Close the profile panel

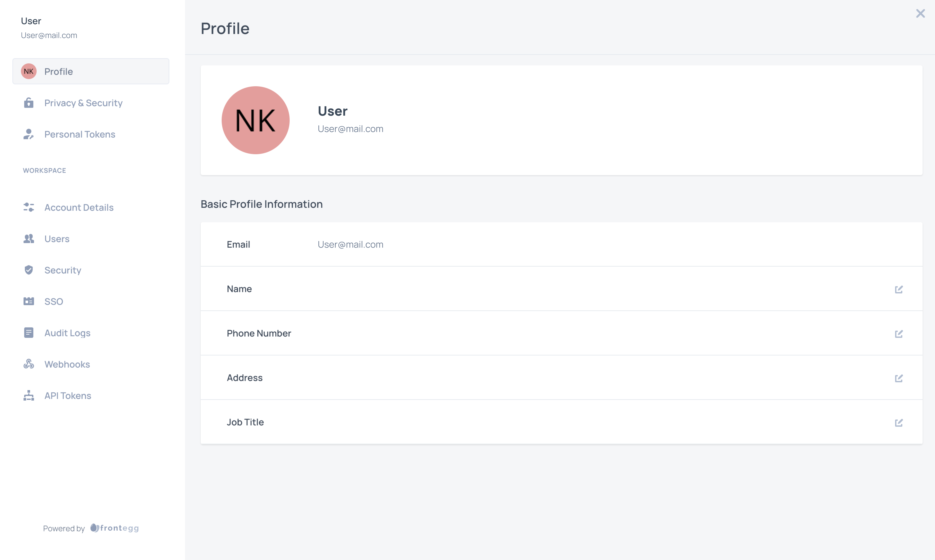(x=920, y=14)
